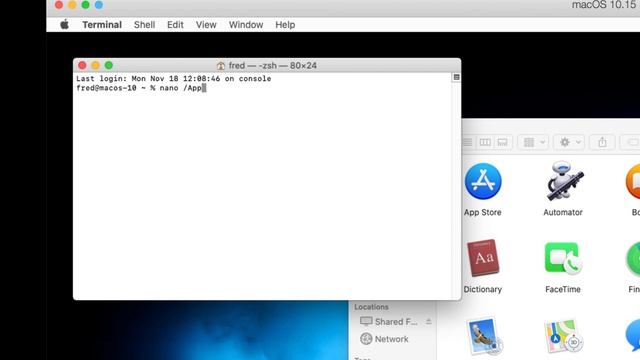This screenshot has width=640, height=360.
Task: Minimize the Terminal window with the yellow button
Action: coord(96,65)
